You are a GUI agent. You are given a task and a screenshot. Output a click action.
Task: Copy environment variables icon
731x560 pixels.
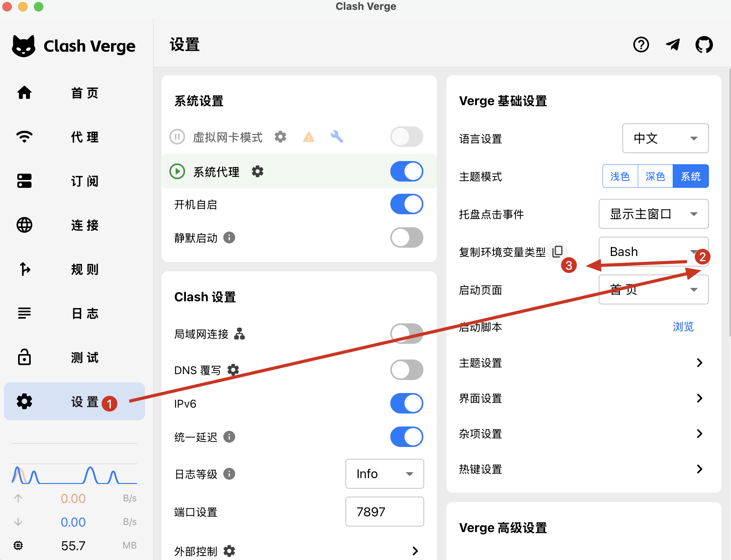(x=557, y=251)
